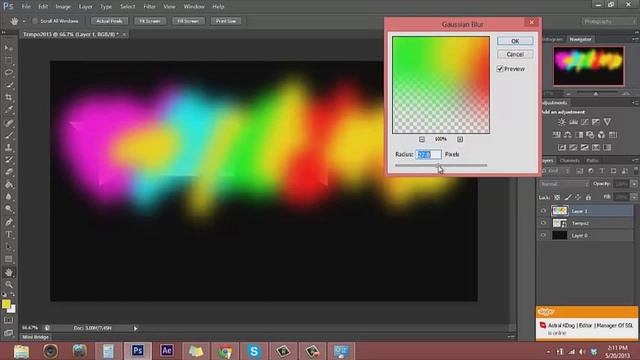
Task: Select the Horizontal Type tool
Action: tap(9, 234)
